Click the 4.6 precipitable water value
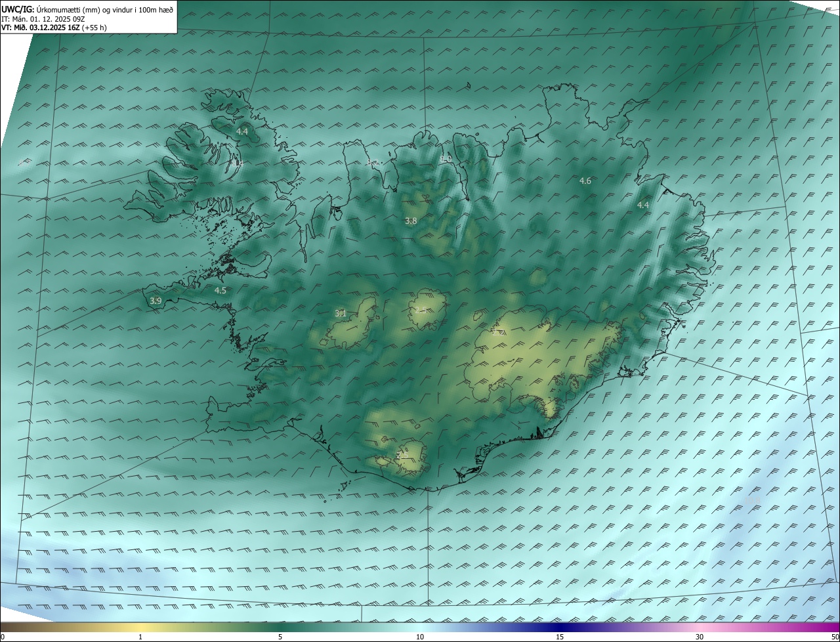The image size is (840, 642). [585, 181]
